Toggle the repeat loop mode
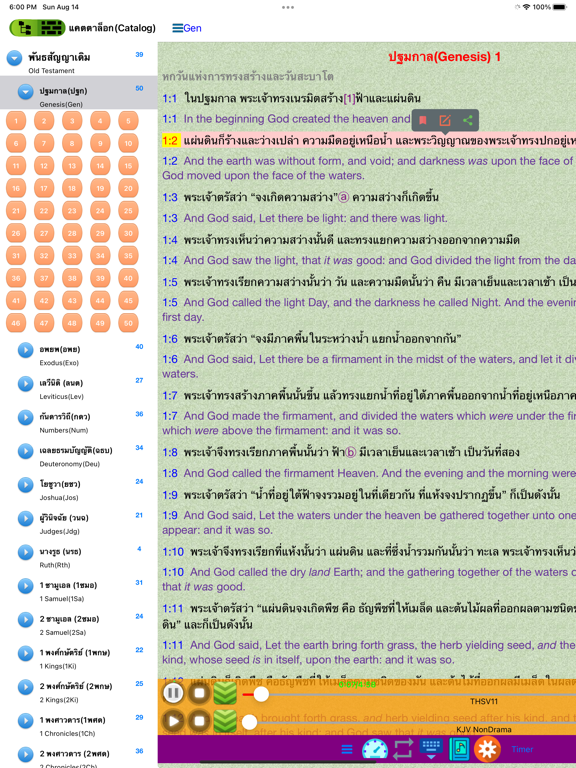Viewport: 576px width, 768px height. 403,749
